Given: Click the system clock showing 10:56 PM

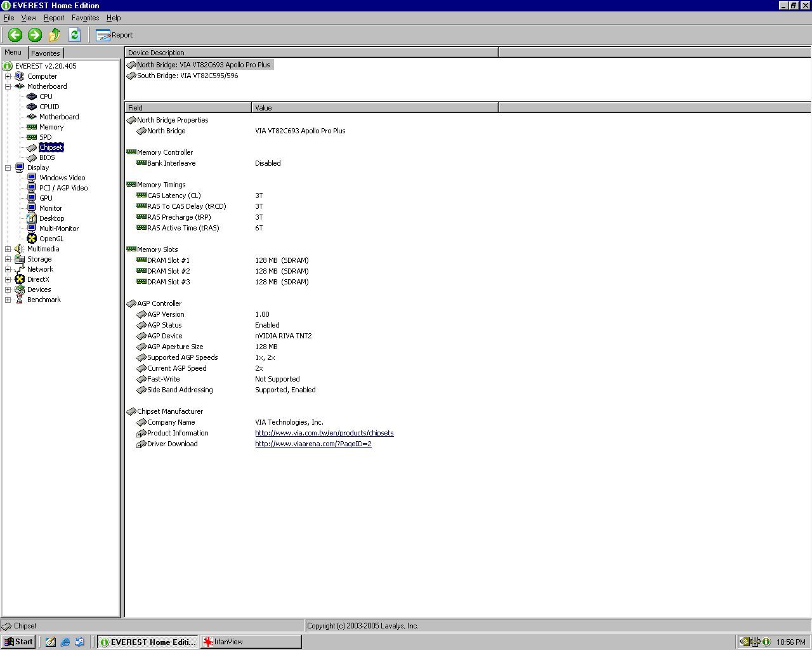Looking at the screenshot, I should point(790,642).
